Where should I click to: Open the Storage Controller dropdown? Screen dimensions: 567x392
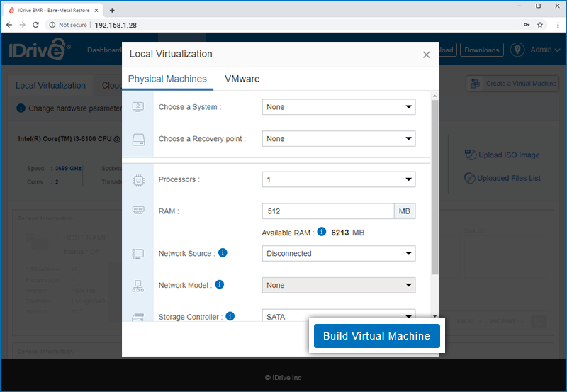click(339, 315)
